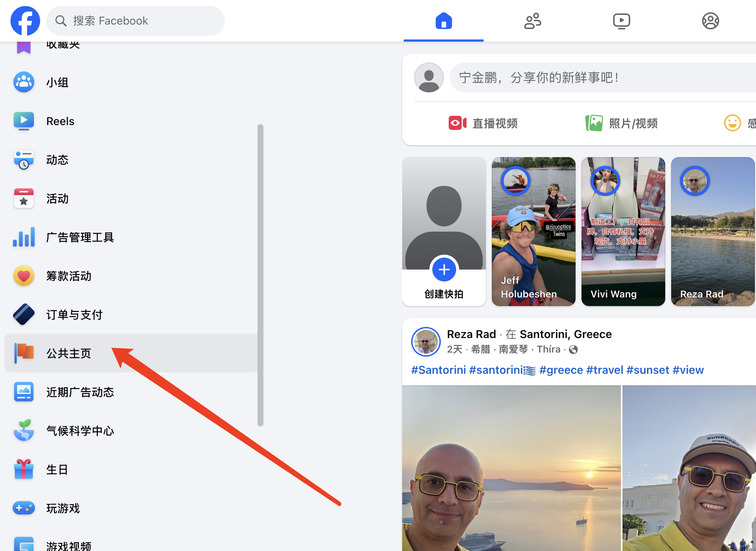Open Vivi Wang's story thumbnail
The image size is (756, 551).
coord(623,232)
